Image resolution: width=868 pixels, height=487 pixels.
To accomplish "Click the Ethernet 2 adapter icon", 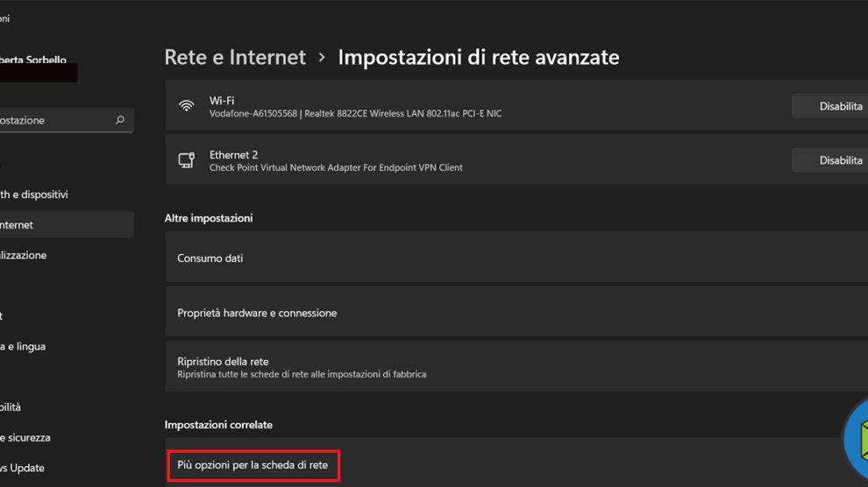I will (x=186, y=160).
